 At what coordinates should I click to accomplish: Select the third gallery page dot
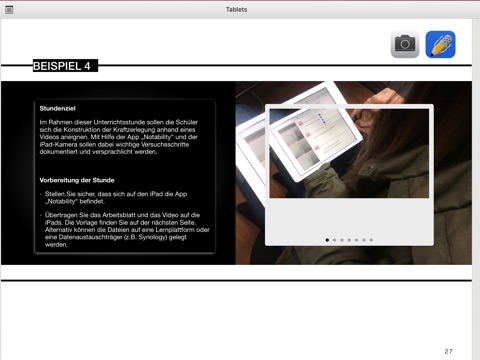pyautogui.click(x=342, y=240)
